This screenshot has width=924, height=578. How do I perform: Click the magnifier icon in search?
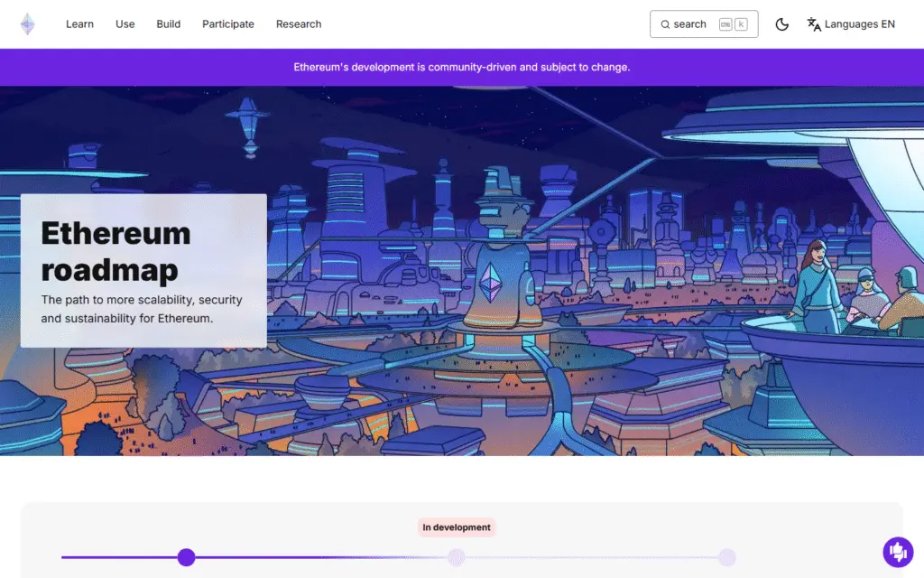pyautogui.click(x=665, y=24)
